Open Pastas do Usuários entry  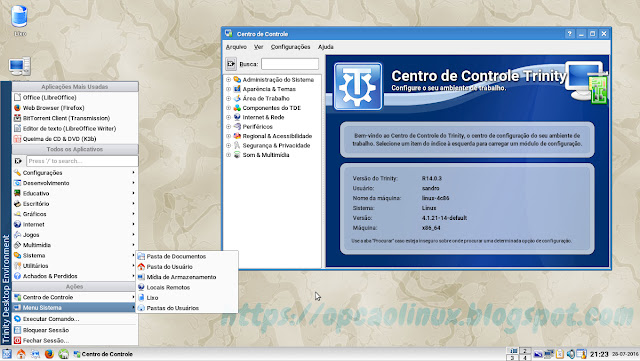[187, 308]
